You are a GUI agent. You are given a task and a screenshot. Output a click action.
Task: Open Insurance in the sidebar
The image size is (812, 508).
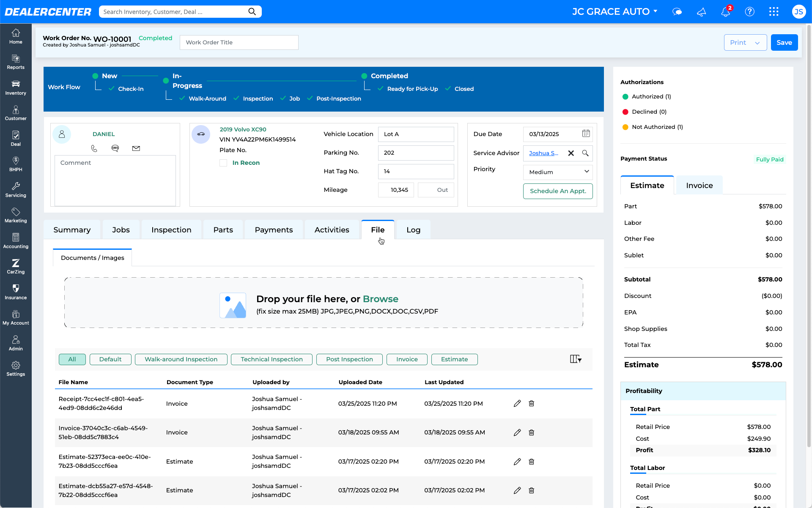16,292
